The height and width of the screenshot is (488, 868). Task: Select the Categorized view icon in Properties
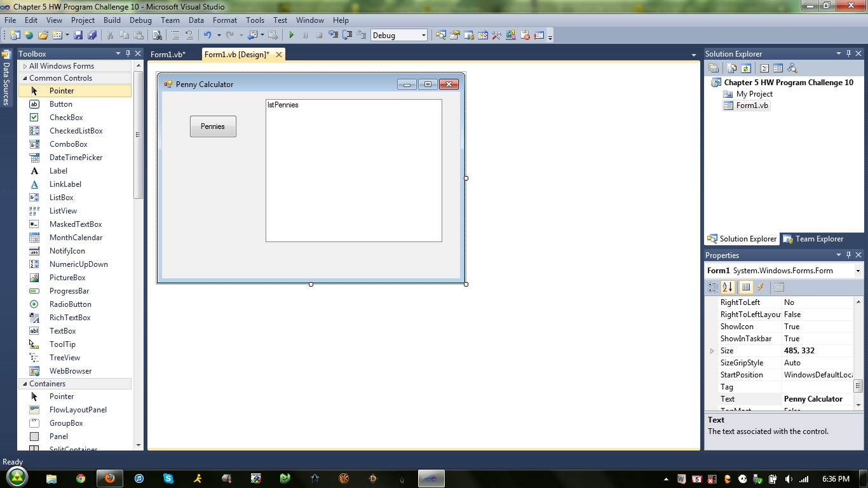713,287
